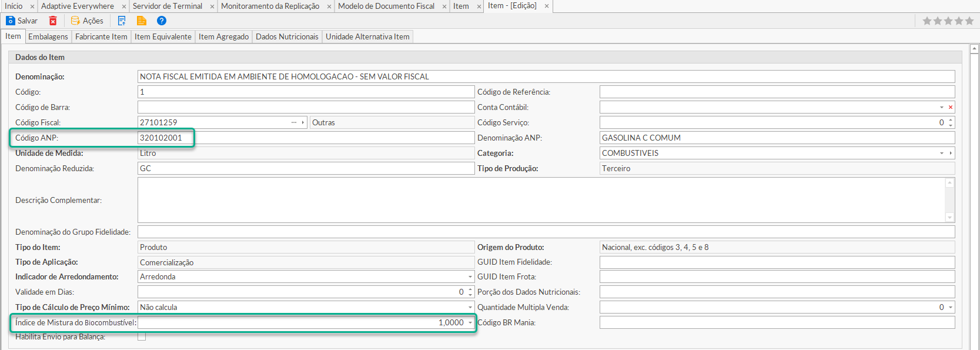Switch to Servidor de Terminal tab

coord(168,6)
